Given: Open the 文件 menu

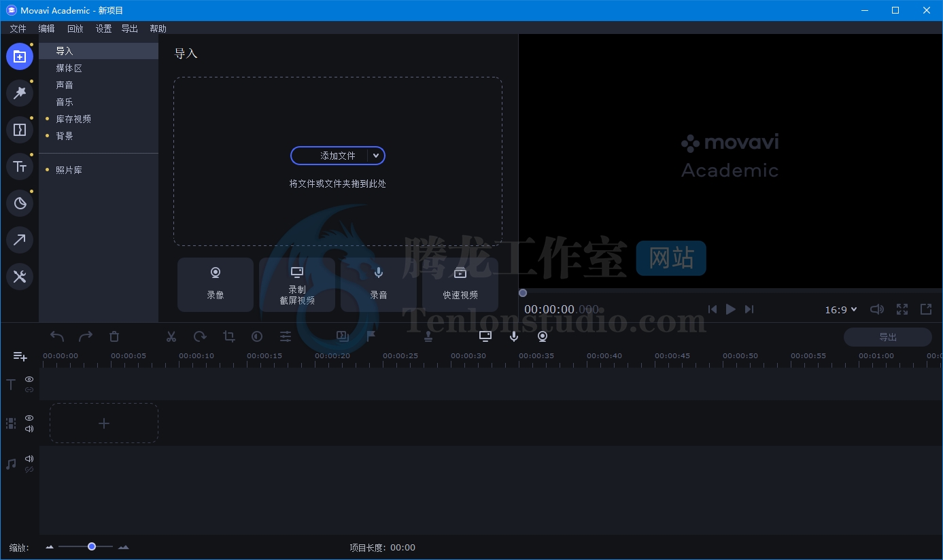Looking at the screenshot, I should tap(18, 29).
